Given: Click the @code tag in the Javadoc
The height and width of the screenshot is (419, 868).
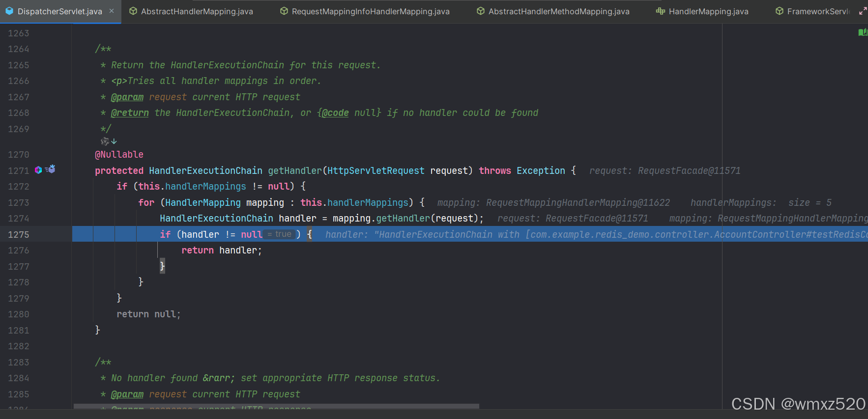Looking at the screenshot, I should 335,113.
